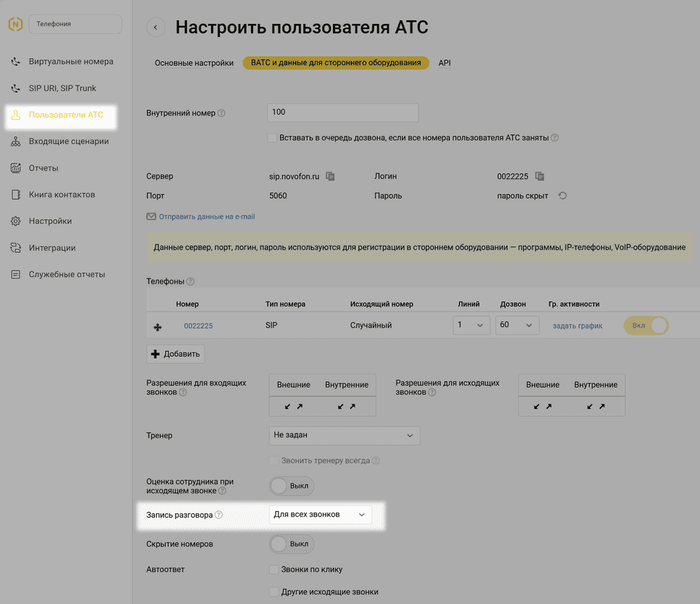Open the API tab
The image size is (700, 604).
click(x=445, y=63)
